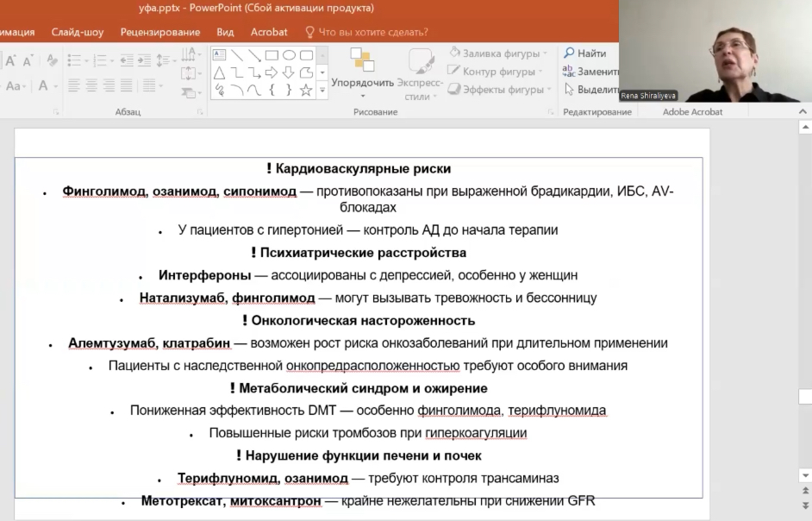Click the increase indent icon
This screenshot has width=812, height=521.
[x=142, y=60]
